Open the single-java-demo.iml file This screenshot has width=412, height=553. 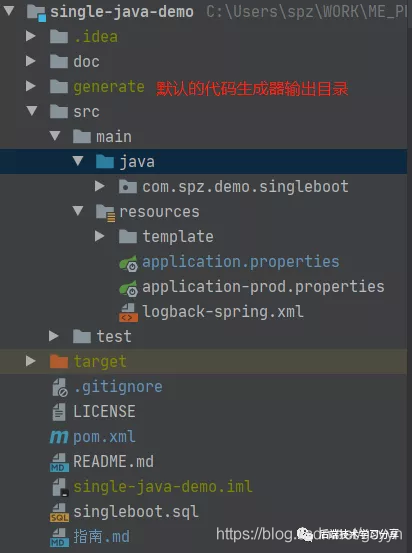(x=163, y=487)
